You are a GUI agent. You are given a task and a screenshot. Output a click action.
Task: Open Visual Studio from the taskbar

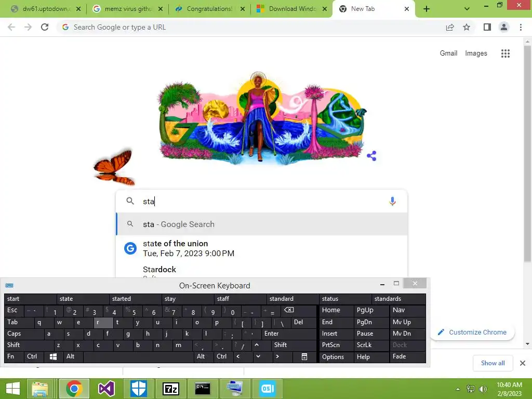click(106, 389)
